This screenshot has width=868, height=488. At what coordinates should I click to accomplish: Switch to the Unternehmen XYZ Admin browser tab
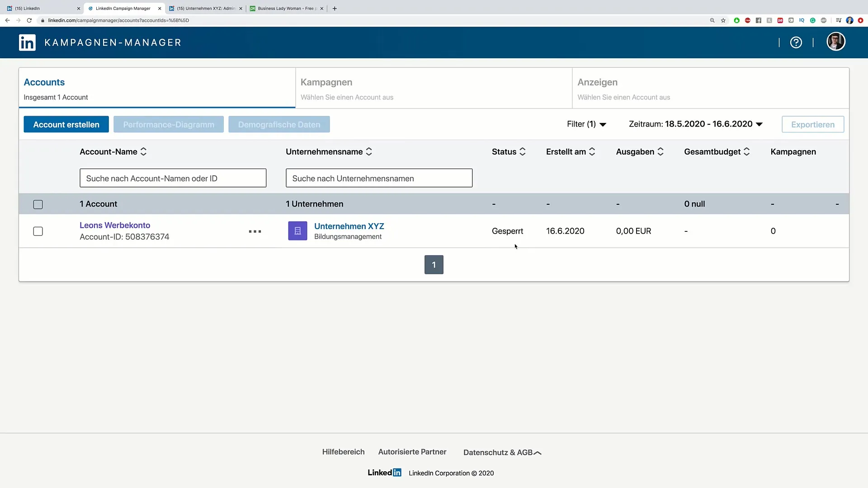(x=206, y=8)
